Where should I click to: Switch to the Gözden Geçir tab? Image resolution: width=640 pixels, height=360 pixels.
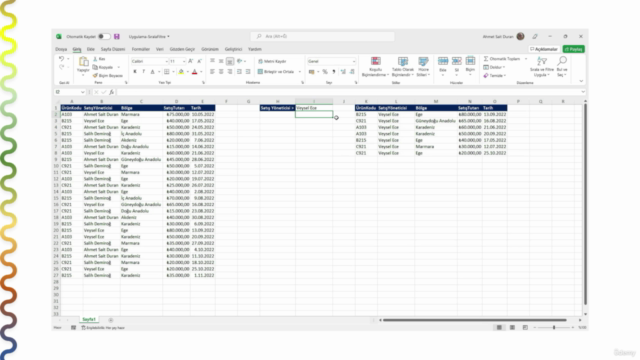pyautogui.click(x=182, y=49)
